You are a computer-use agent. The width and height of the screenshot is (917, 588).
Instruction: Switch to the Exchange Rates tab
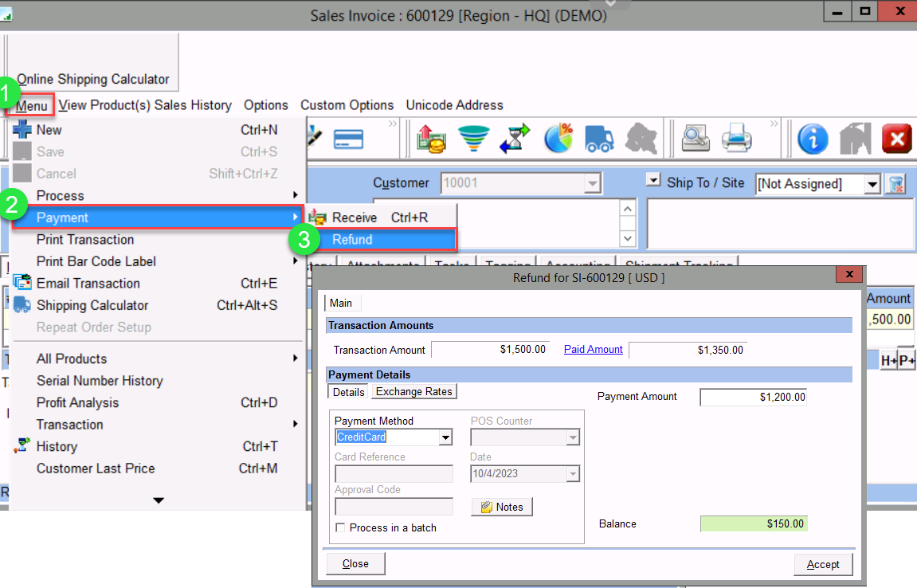coord(413,392)
